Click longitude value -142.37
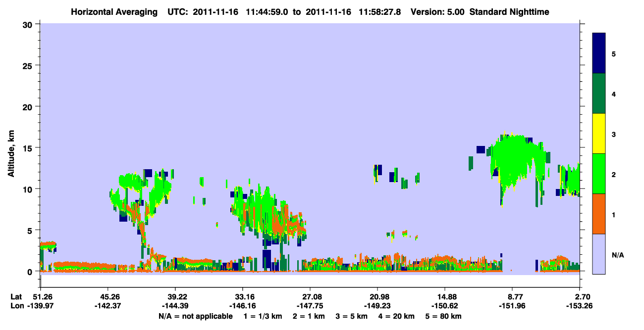Screen dimensions: 644x330 (x=107, y=306)
